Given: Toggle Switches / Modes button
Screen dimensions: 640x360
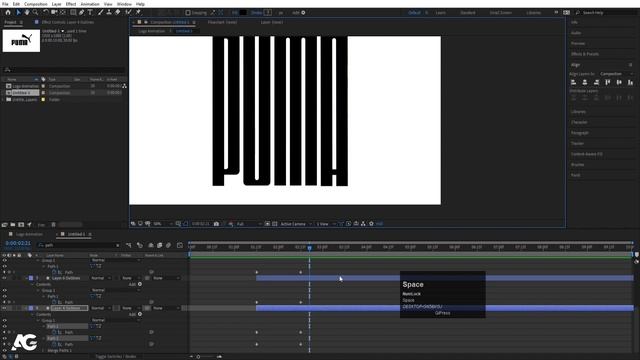Looking at the screenshot, I should (116, 356).
